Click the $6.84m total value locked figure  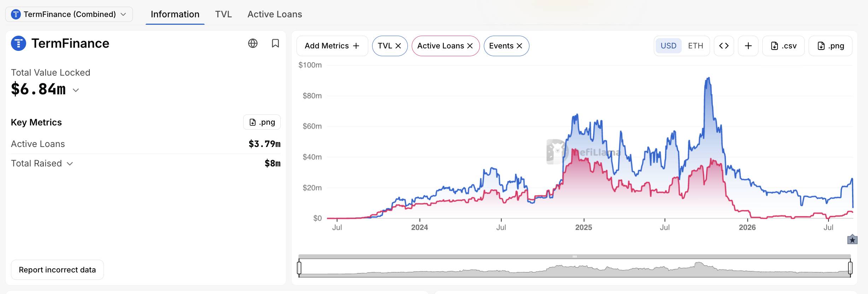click(x=39, y=89)
